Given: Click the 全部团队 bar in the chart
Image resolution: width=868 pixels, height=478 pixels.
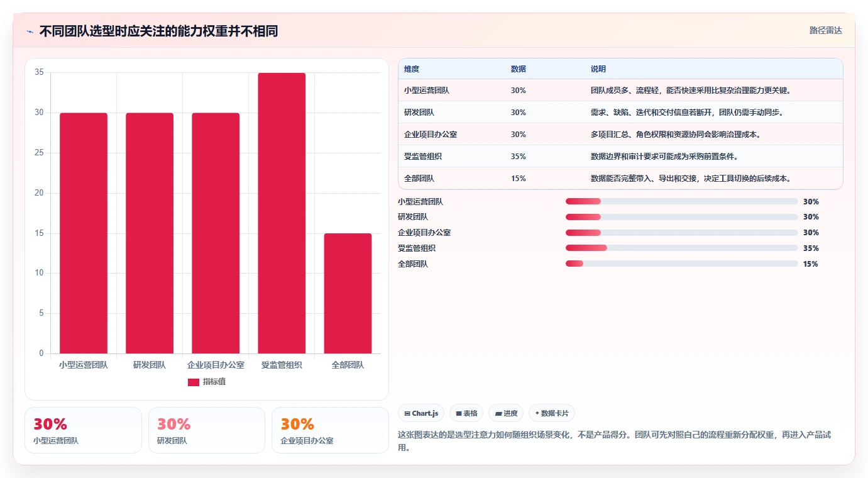Looking at the screenshot, I should click(348, 294).
